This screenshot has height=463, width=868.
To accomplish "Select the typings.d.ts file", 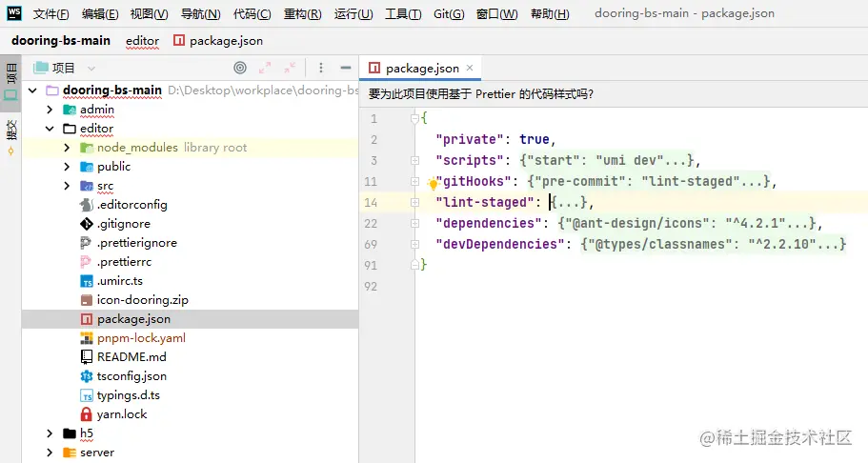I will (x=120, y=395).
